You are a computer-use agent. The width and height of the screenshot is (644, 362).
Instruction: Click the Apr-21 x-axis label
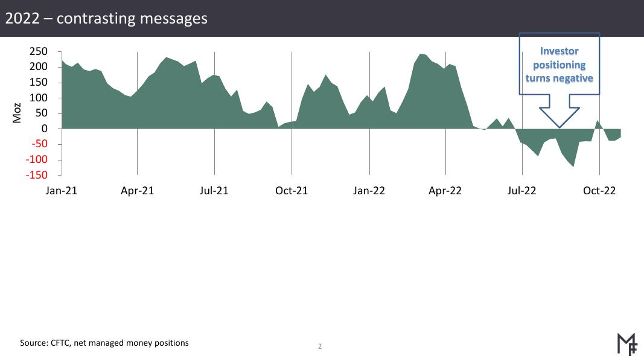pos(138,191)
